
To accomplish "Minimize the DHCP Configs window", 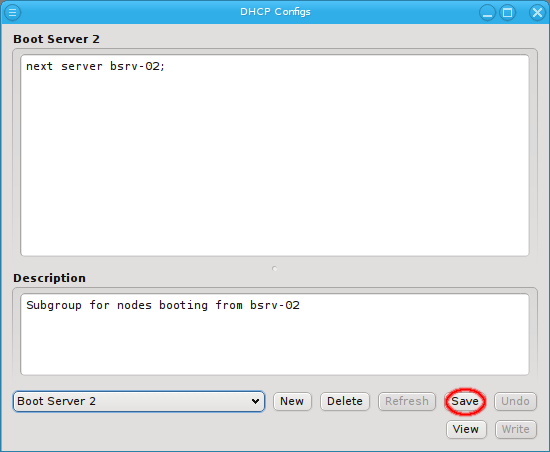I will 487,13.
